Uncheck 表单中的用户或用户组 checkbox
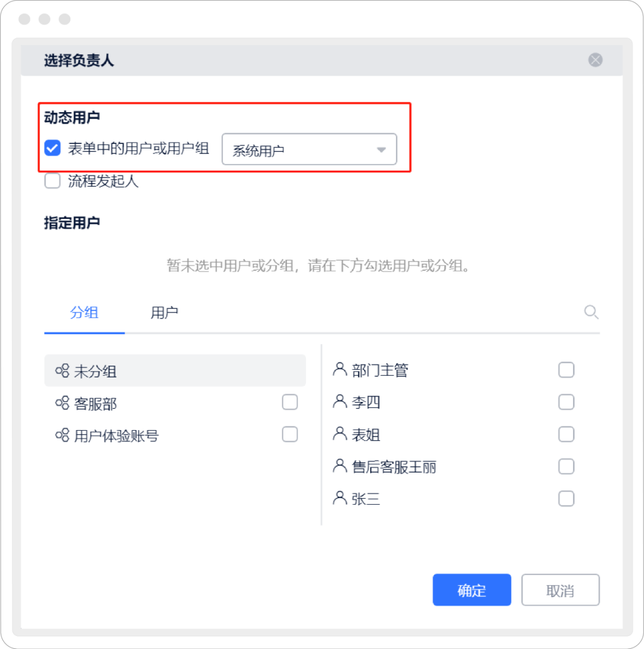Viewport: 644px width, 649px height. pyautogui.click(x=52, y=148)
